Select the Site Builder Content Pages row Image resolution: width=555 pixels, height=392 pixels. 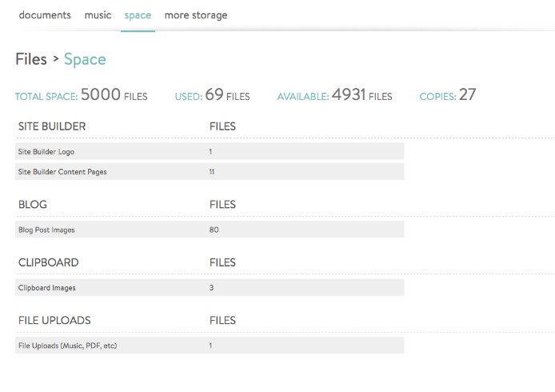pos(210,172)
